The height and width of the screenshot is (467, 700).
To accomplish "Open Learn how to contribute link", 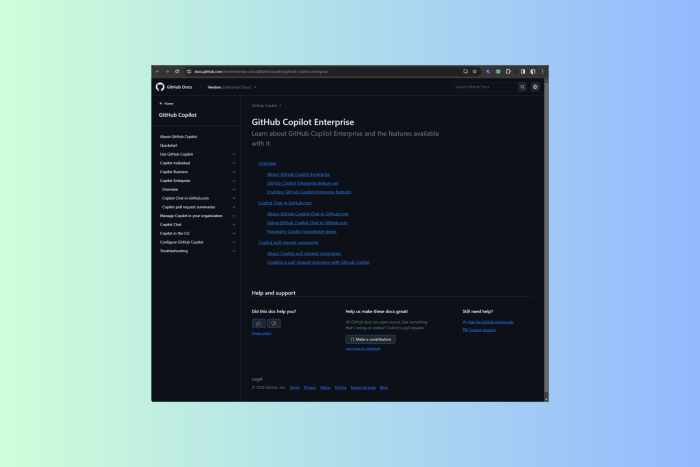I will [x=363, y=349].
